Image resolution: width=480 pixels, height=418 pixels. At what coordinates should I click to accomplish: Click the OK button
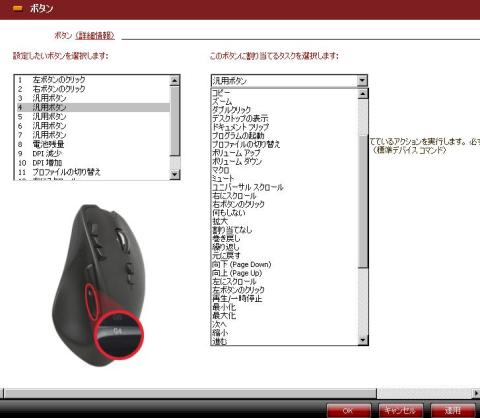[349, 410]
